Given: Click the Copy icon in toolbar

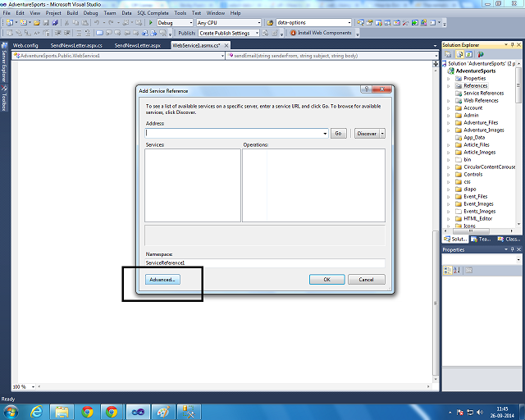Looking at the screenshot, I should click(75, 23).
